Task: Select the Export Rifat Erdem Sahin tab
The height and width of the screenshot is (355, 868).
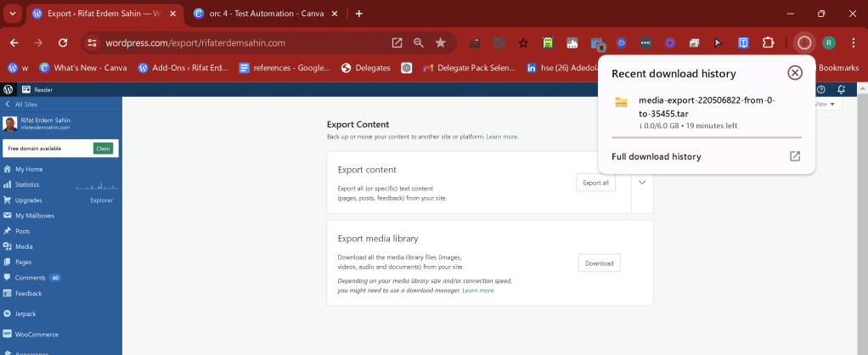Action: [x=105, y=14]
